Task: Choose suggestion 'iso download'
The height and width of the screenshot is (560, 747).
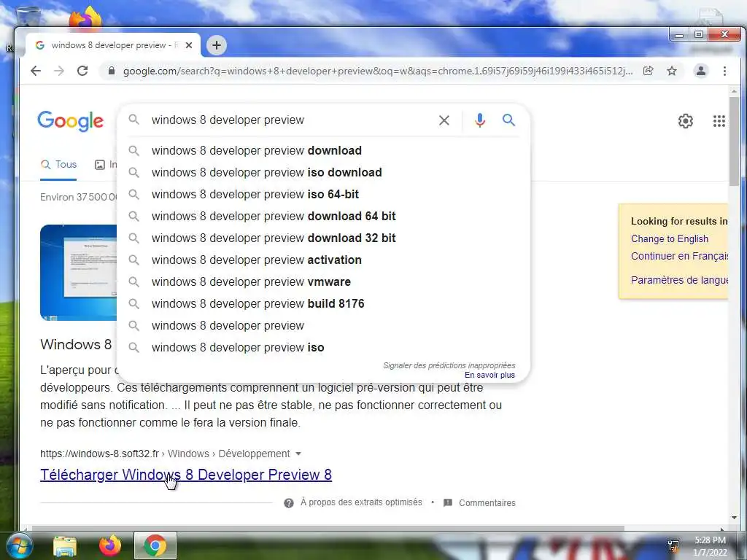Action: (323, 172)
